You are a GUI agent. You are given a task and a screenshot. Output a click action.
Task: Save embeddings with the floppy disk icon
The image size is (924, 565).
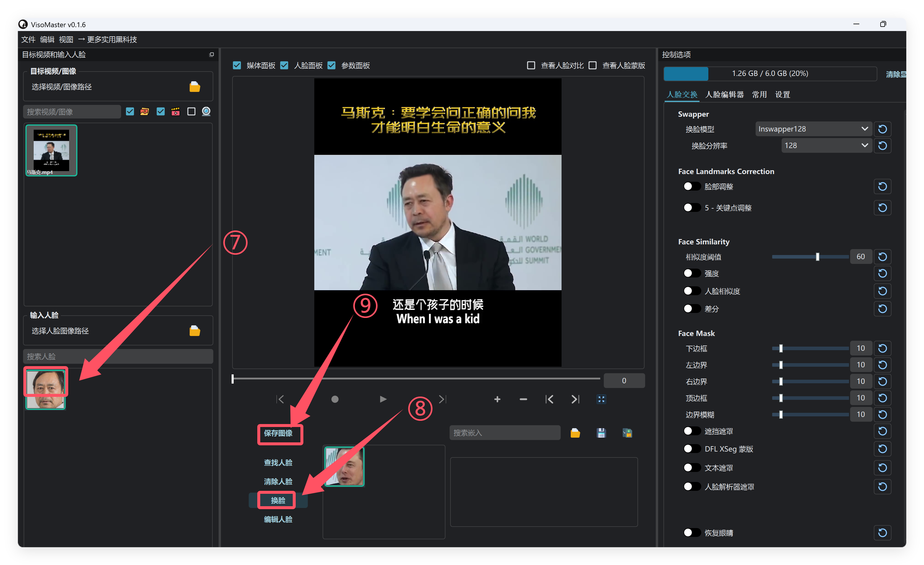601,433
